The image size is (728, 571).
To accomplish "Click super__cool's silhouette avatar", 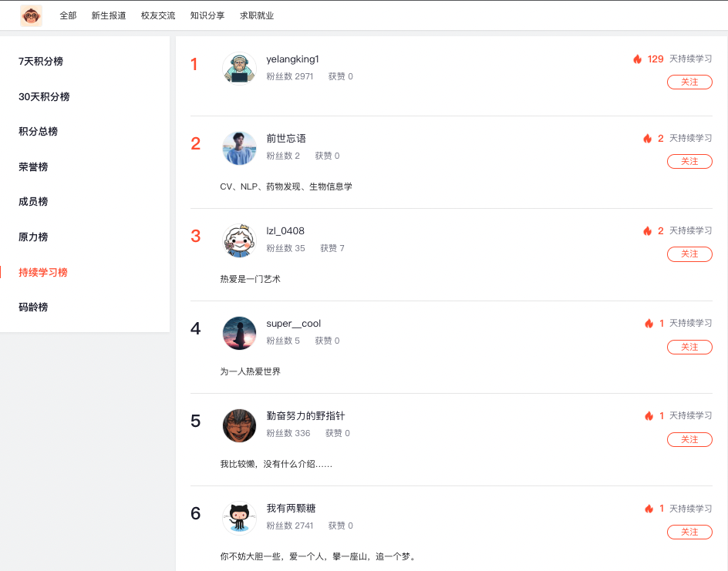I will (x=239, y=333).
